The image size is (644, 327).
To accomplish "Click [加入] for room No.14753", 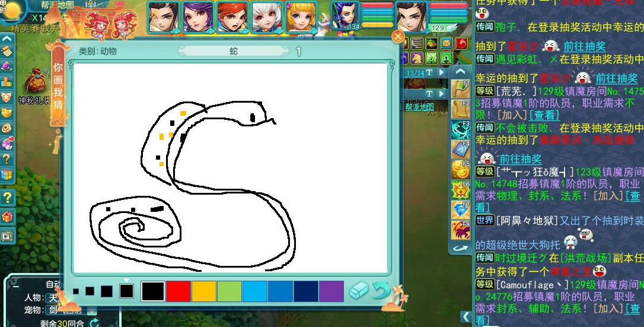I will 512,115.
